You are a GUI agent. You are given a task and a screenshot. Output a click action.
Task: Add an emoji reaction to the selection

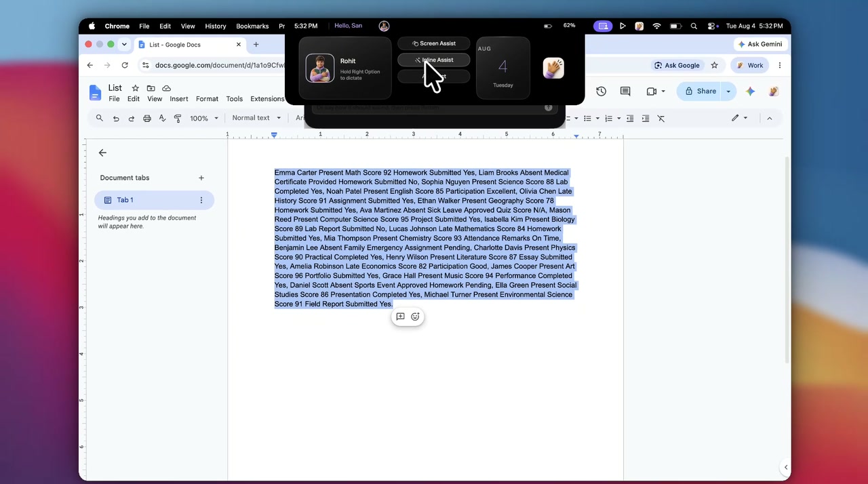(x=415, y=317)
